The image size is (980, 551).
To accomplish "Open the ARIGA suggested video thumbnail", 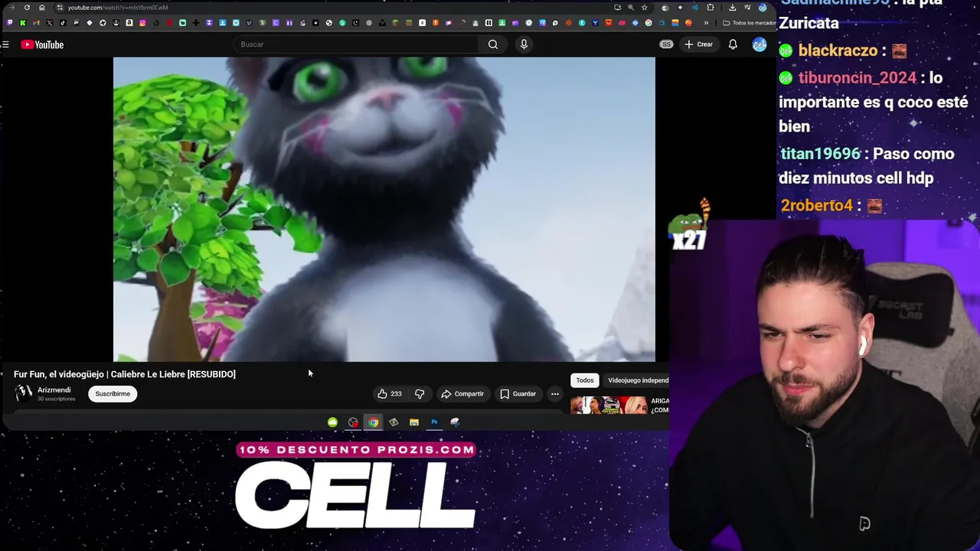I will click(x=609, y=405).
